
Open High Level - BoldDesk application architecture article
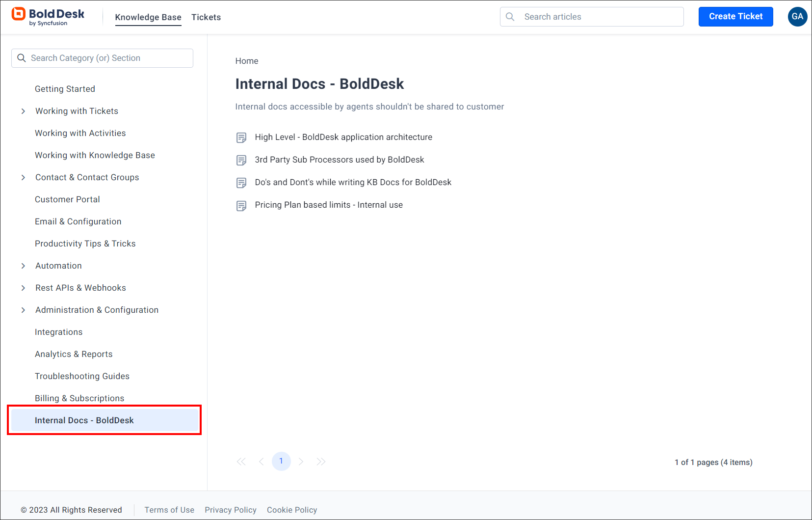(343, 137)
